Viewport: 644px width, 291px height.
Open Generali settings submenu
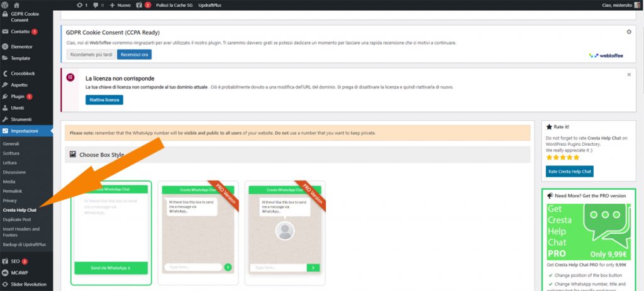(x=11, y=144)
